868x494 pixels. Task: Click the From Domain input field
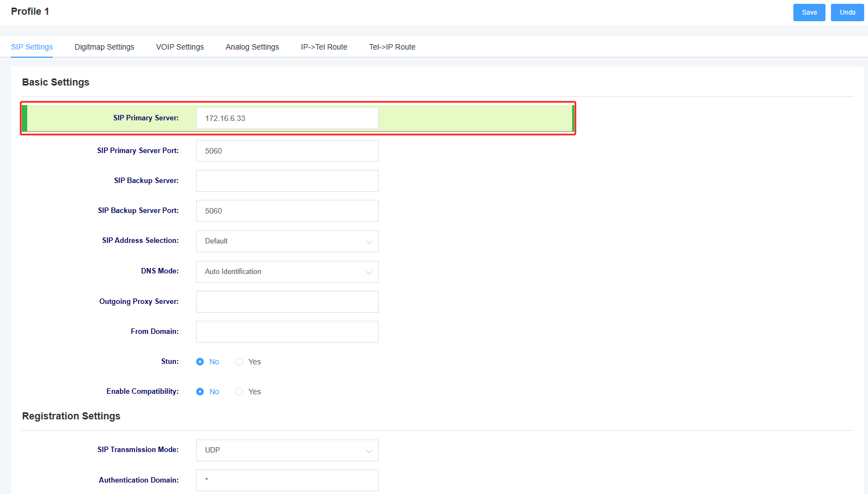(x=287, y=332)
